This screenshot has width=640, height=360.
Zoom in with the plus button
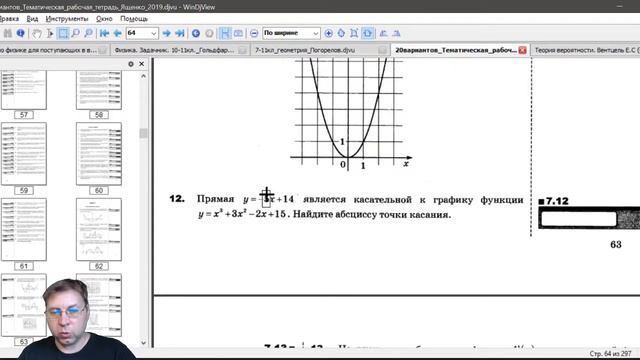point(329,33)
